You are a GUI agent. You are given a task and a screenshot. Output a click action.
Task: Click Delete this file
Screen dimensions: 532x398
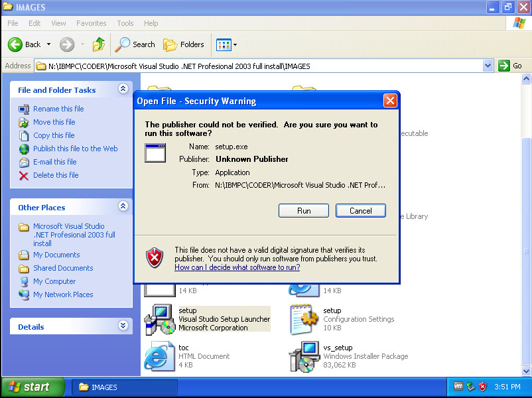[x=56, y=175]
